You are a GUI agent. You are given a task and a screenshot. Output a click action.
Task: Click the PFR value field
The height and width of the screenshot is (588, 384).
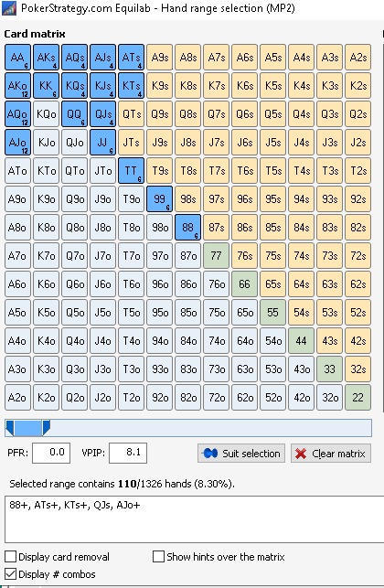point(51,453)
